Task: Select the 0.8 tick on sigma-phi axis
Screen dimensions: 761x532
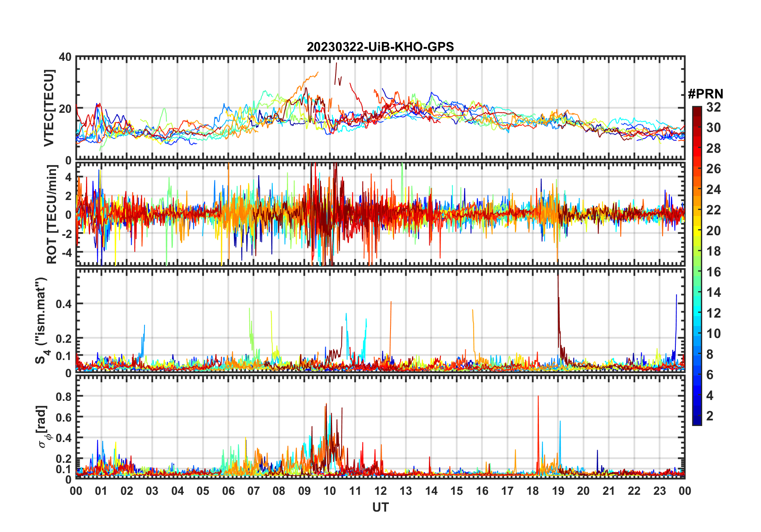Action: (64, 396)
